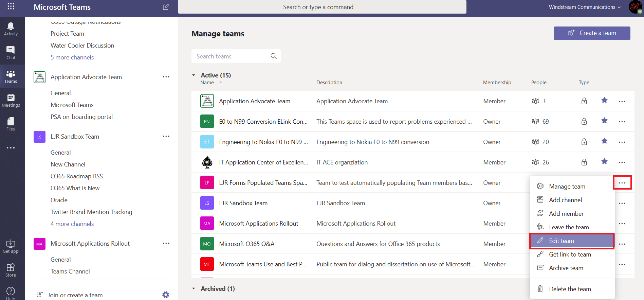The image size is (644, 300).
Task: Select Manage team from the menu
Action: [x=572, y=186]
